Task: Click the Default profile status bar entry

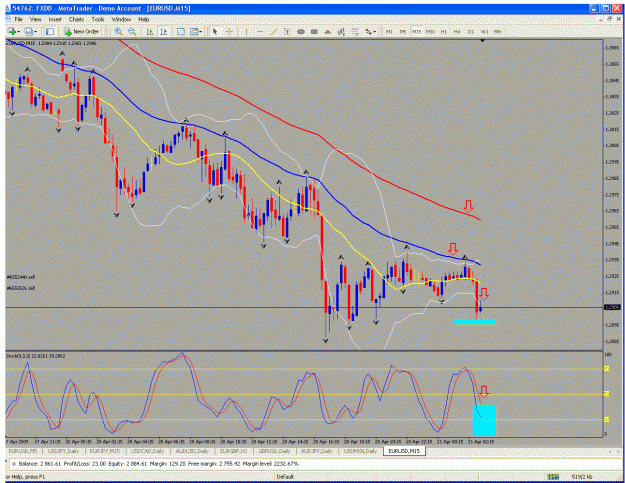Action: click(285, 477)
